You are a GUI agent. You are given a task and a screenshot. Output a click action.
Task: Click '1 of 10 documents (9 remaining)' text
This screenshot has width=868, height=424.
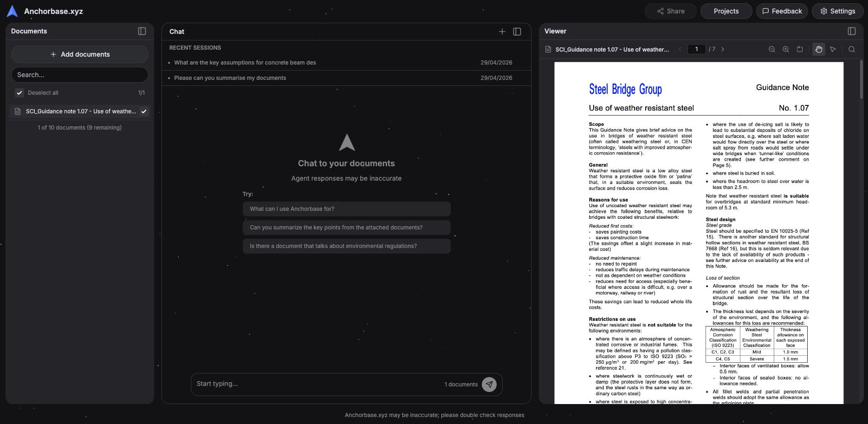coord(80,128)
